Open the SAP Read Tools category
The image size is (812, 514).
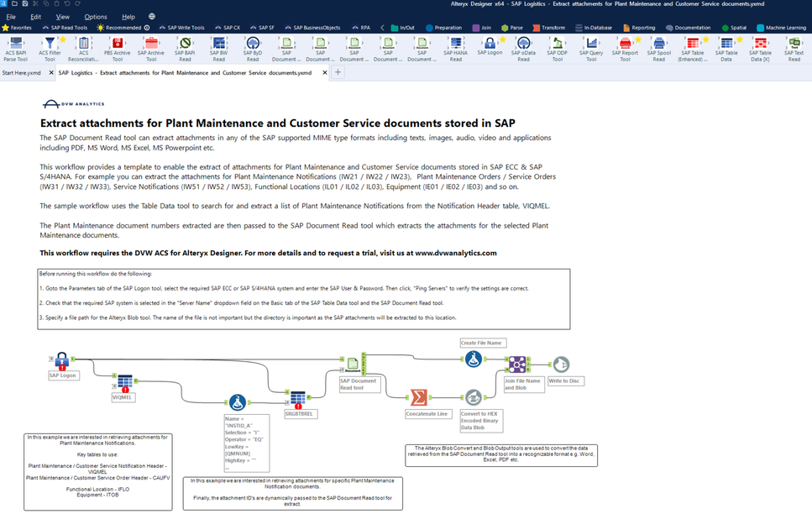(65, 28)
